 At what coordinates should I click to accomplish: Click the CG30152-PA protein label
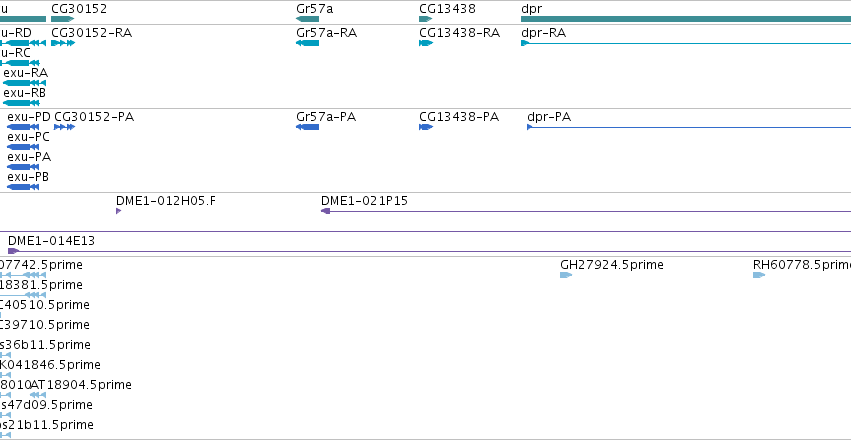coord(94,117)
